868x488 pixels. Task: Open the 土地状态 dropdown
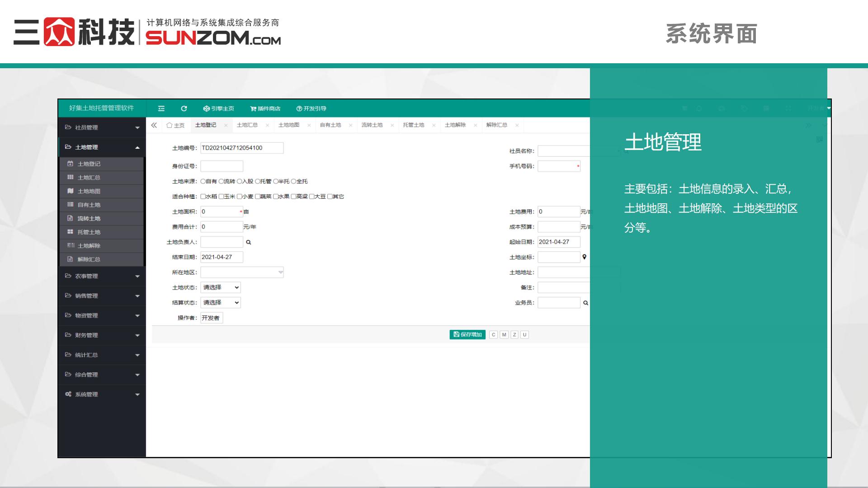tap(220, 287)
